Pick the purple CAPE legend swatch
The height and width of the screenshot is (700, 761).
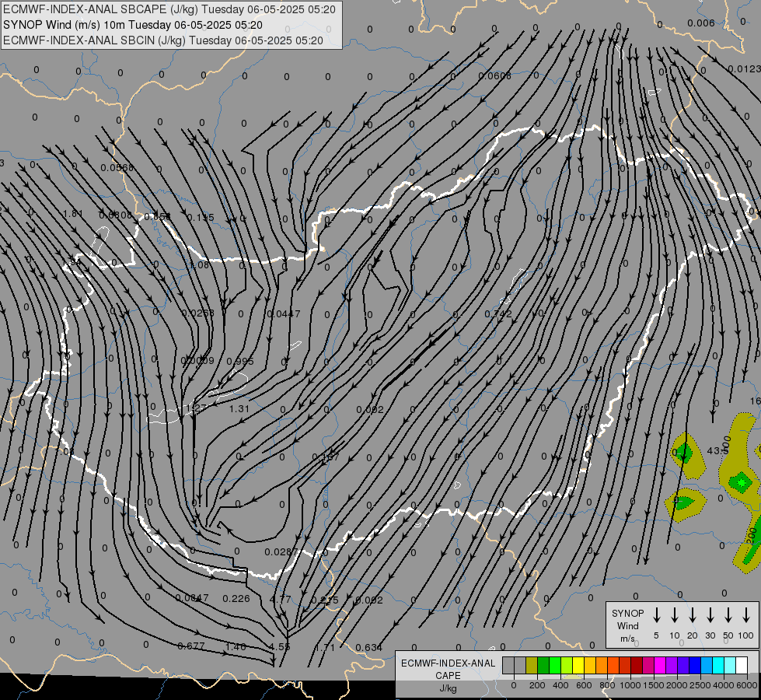tap(671, 666)
